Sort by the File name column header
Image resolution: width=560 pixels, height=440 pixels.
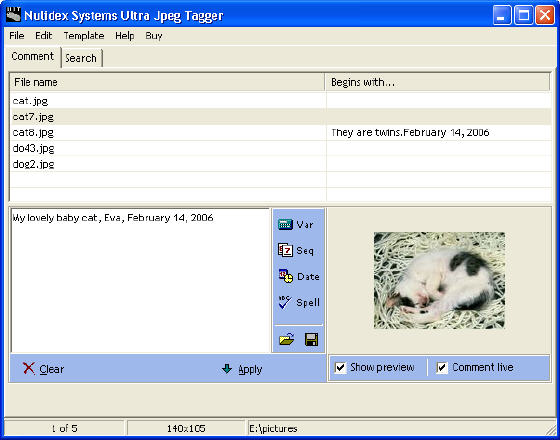(168, 82)
